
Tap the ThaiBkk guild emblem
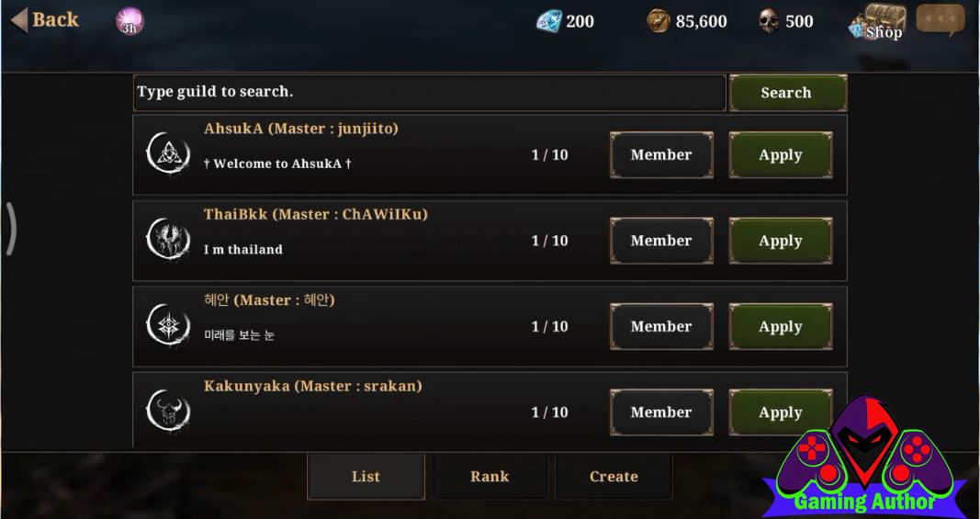pyautogui.click(x=168, y=239)
